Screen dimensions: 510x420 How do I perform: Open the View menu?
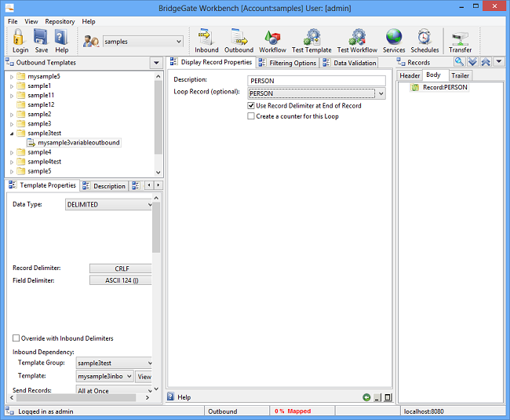(31, 21)
